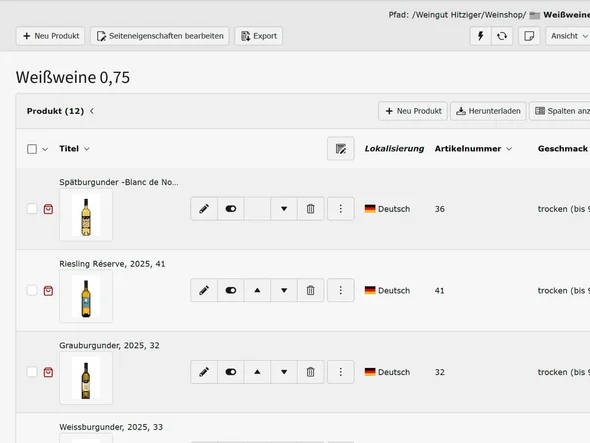The image size is (590, 443).
Task: Click the Deutsch flag in the Spätburgunder row
Action: tap(370, 209)
